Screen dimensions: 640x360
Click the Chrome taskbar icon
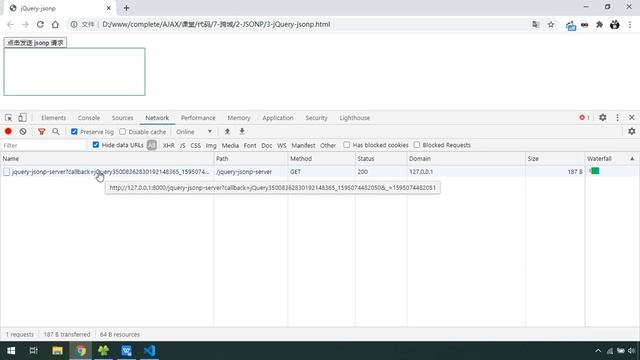(x=80, y=351)
